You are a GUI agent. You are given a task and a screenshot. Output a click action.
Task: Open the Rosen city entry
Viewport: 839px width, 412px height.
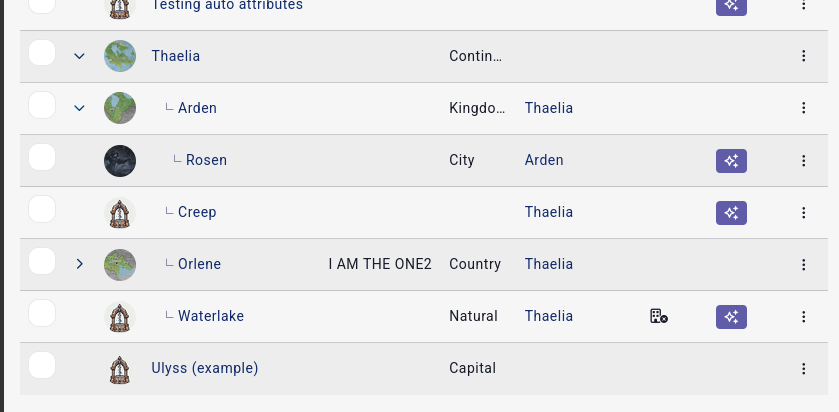point(206,160)
